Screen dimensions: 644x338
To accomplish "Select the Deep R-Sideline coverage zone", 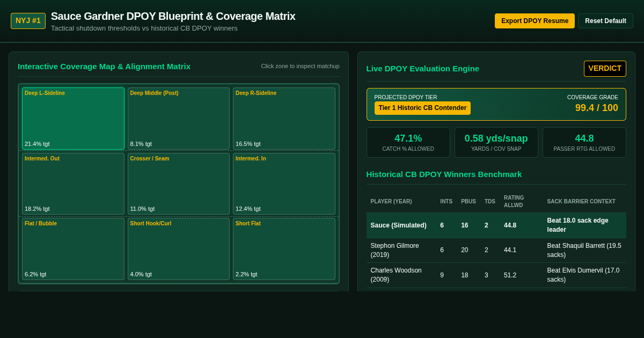I will 284,119.
